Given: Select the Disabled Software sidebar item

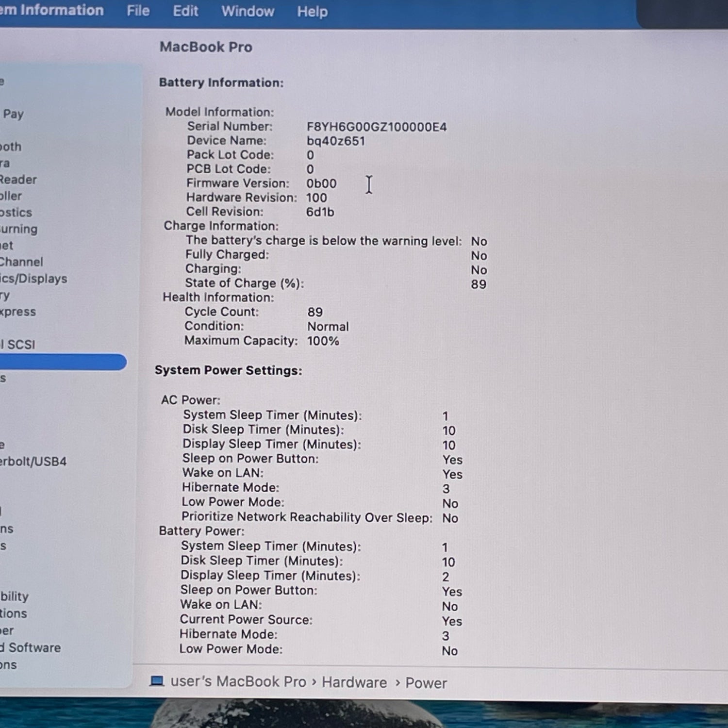Looking at the screenshot, I should [30, 647].
